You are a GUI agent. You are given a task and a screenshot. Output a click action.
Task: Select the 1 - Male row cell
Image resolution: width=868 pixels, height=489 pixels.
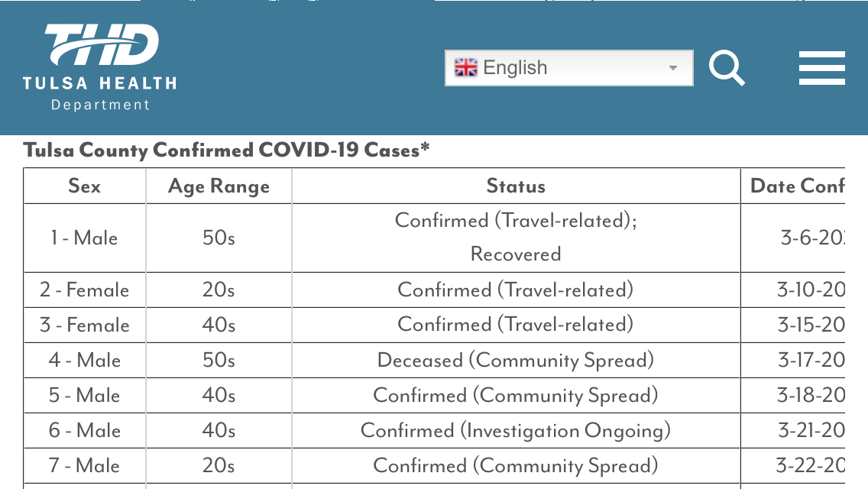(85, 238)
